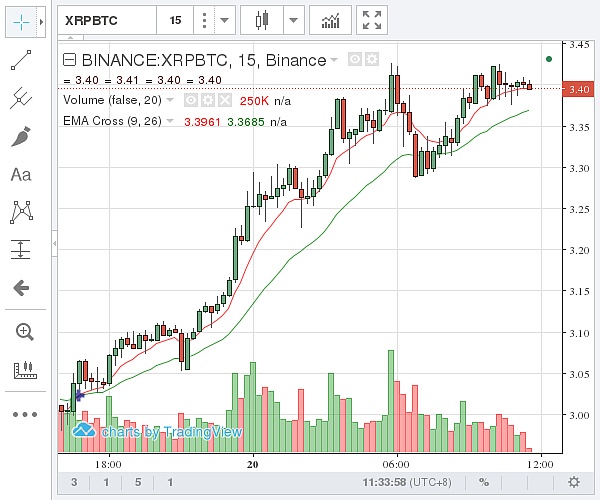Click the candlestick chart style icon

(x=262, y=20)
